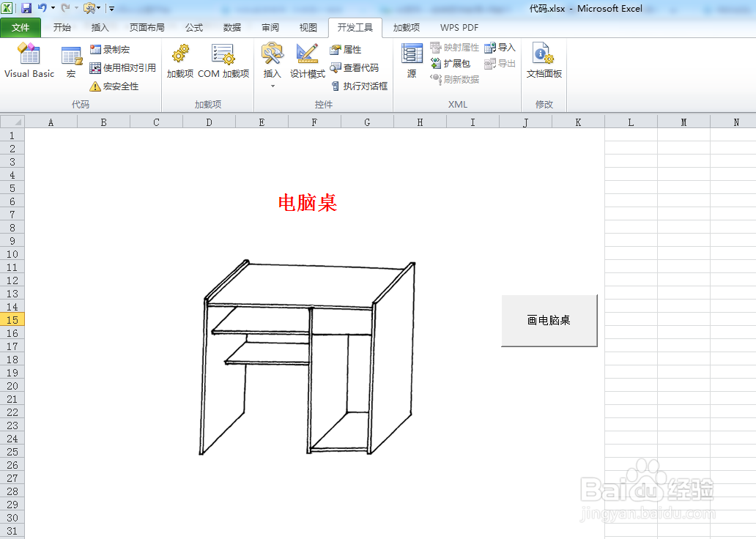The image size is (756, 539).
Task: Open the Quick Access Toolbar customize menu
Action: click(x=110, y=7)
